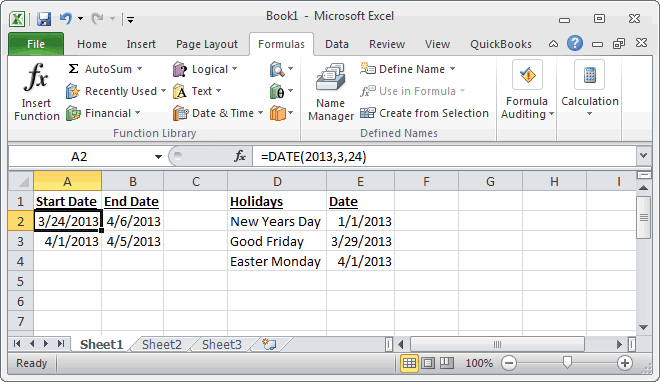This screenshot has width=660, height=382.
Task: Open Calculation options group
Action: 590,89
